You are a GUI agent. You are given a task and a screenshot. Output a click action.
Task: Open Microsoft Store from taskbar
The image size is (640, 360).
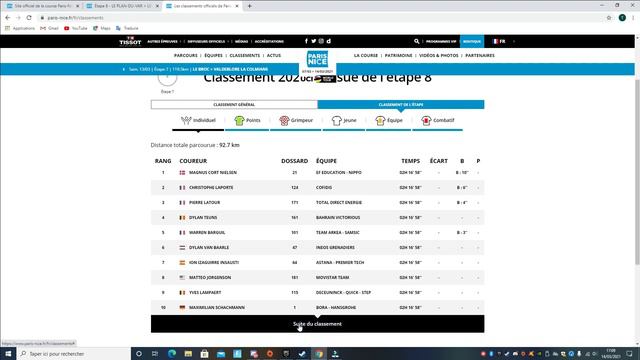(204, 354)
